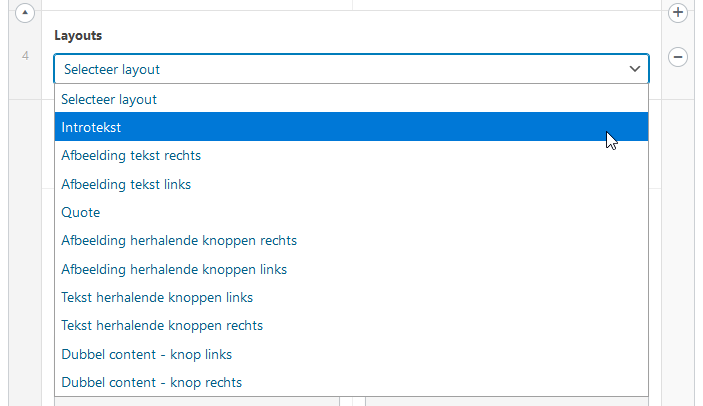Screen dimensions: 703x406
Task: Click the Layouts field label
Action: pyautogui.click(x=78, y=35)
